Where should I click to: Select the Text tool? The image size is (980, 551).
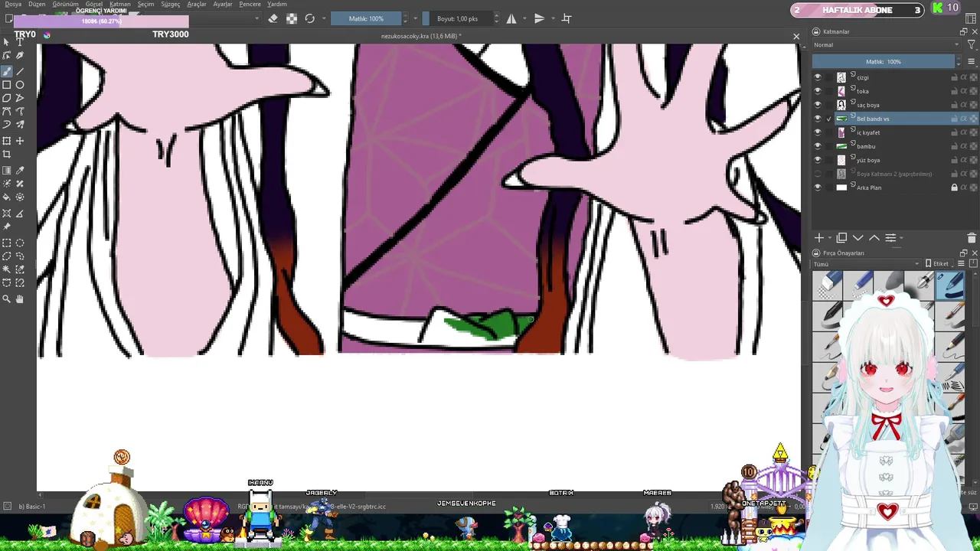20,42
